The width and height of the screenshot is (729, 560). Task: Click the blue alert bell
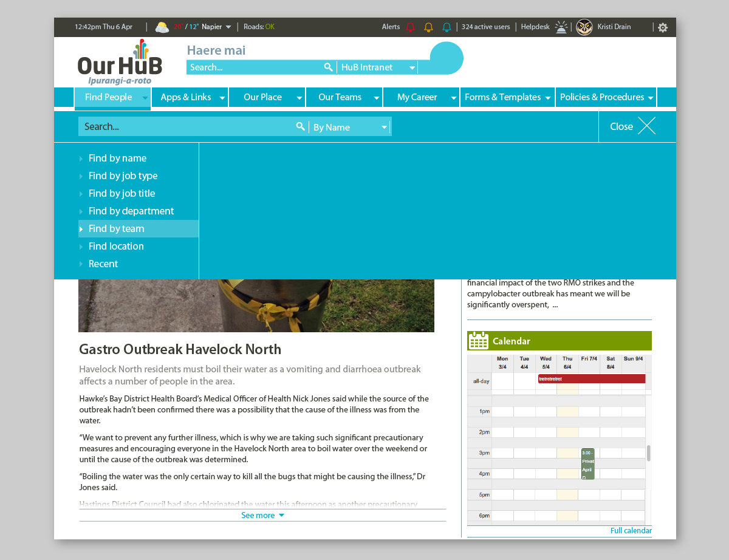447,27
